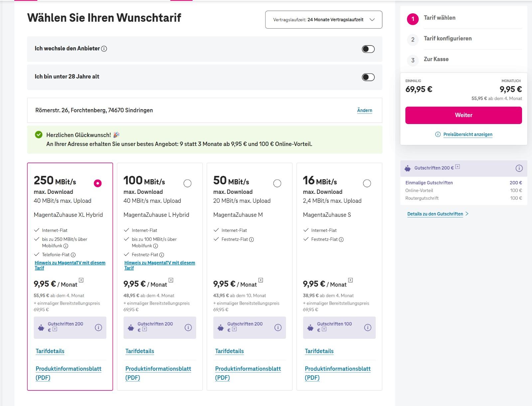Enable 'Ich bin unter 28 Jahre alt' switch
The height and width of the screenshot is (406, 532).
coord(368,77)
